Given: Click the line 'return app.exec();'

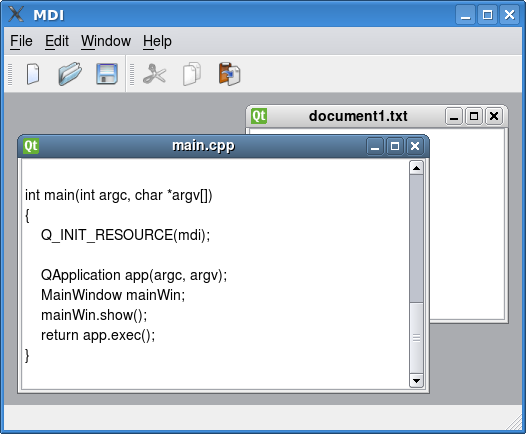Looking at the screenshot, I should [98, 335].
